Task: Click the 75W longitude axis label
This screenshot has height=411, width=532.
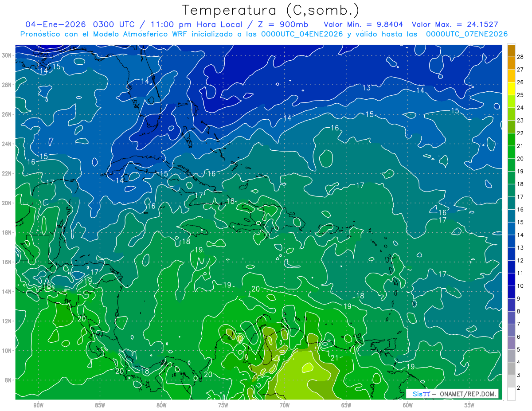Action: coord(223,405)
